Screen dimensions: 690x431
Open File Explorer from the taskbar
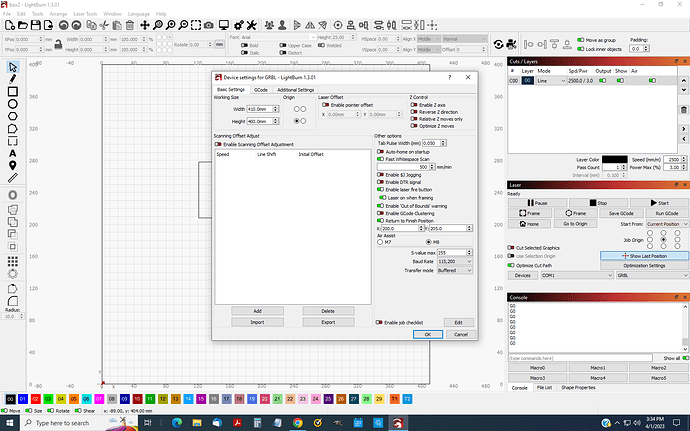[197, 423]
